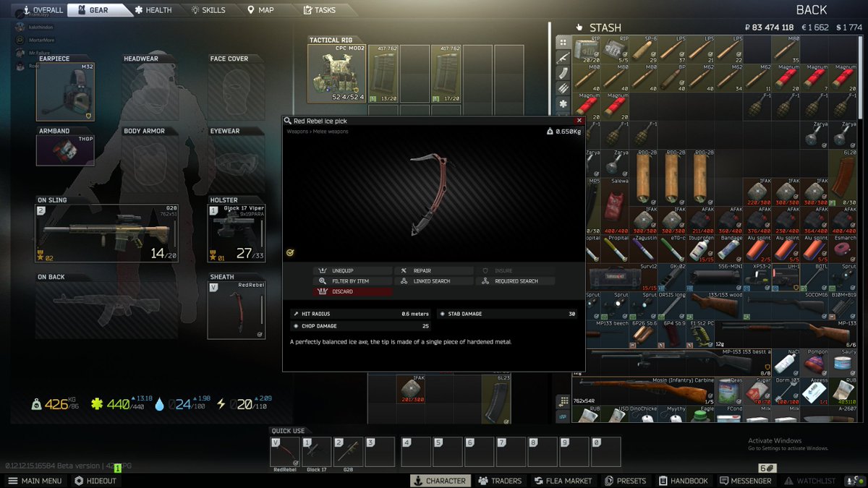This screenshot has width=868, height=488.
Task: Click the stash auto-sort icon
Action: [x=563, y=401]
